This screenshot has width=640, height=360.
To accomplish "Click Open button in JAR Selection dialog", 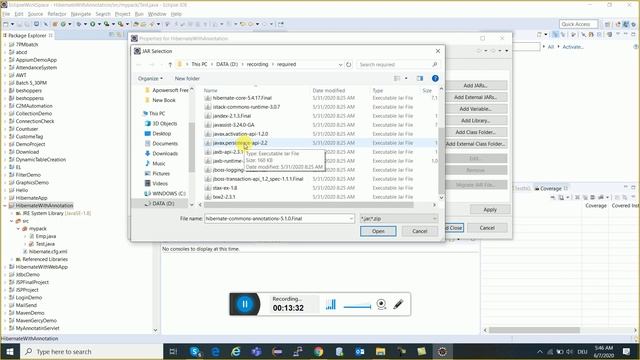I will tap(378, 231).
